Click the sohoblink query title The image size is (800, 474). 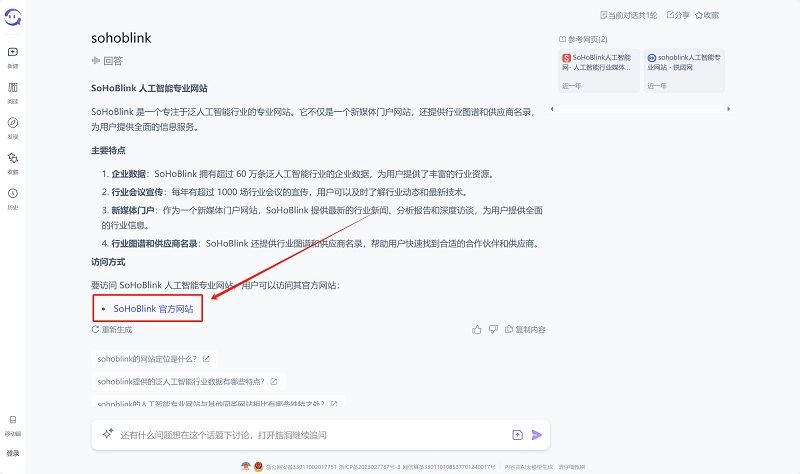(x=121, y=38)
